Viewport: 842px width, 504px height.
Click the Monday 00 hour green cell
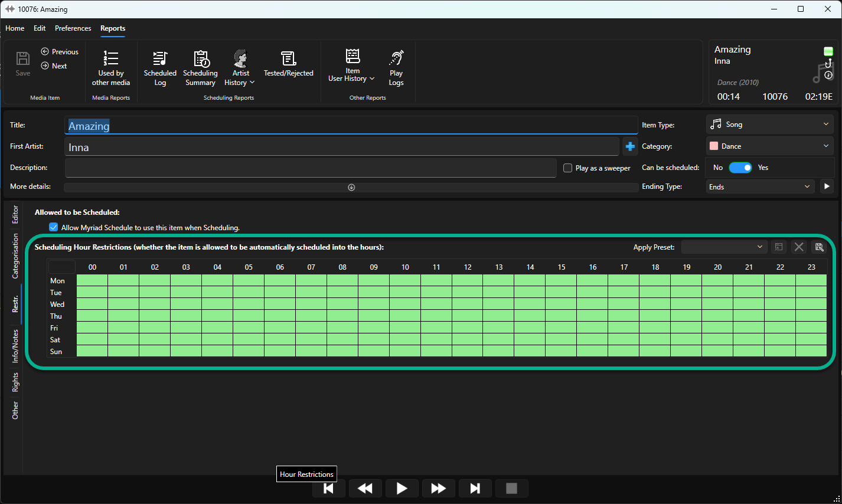point(92,280)
